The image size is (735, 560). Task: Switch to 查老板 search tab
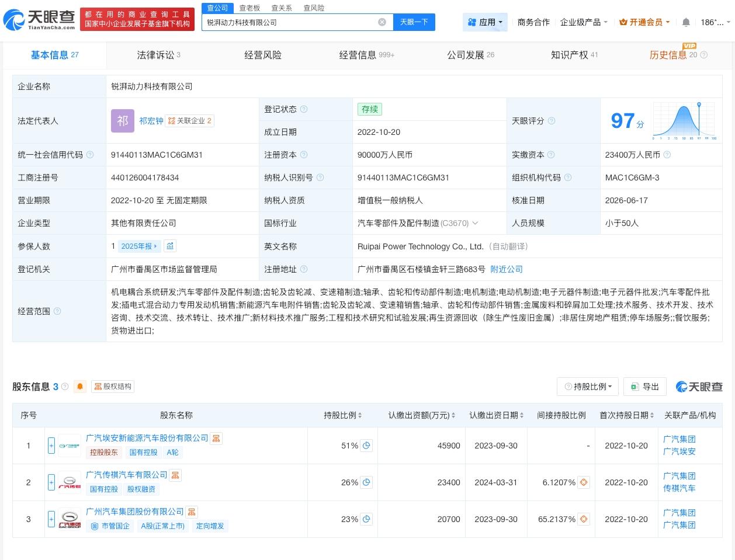click(x=250, y=8)
